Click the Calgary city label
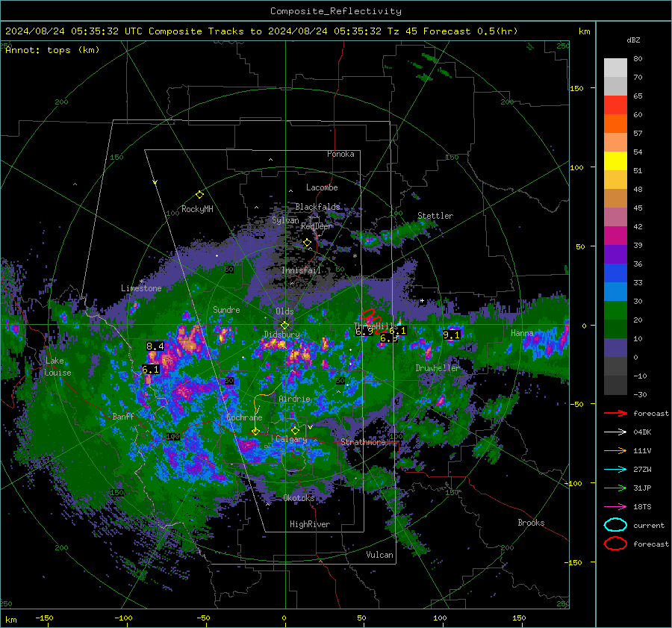This screenshot has height=628, width=672. 291,439
